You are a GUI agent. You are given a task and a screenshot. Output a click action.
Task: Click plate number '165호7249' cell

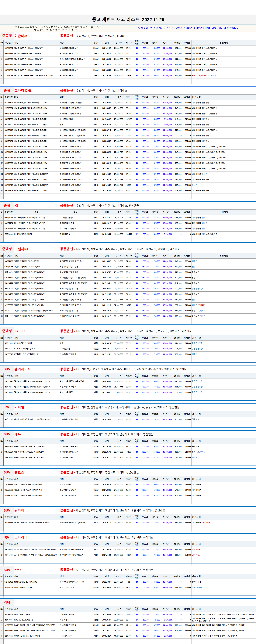point(9,147)
